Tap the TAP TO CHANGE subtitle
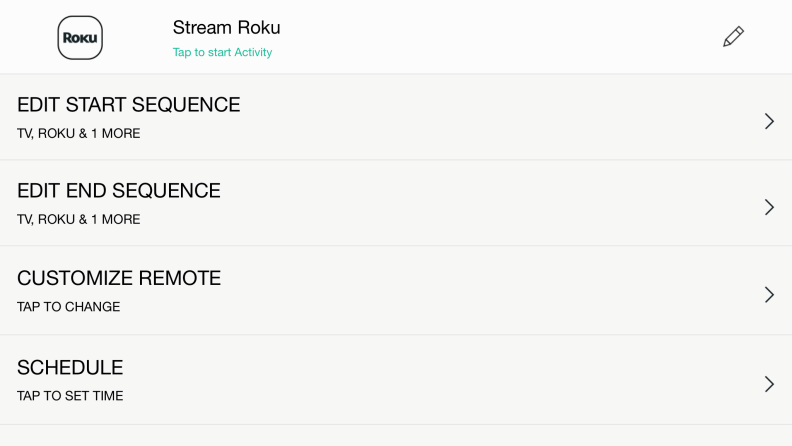 point(69,307)
